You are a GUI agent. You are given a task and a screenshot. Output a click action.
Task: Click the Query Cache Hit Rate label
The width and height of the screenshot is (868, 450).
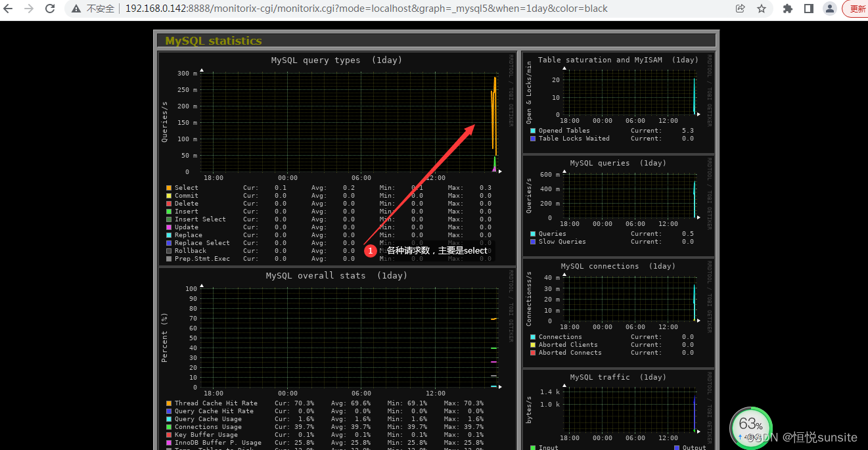(x=214, y=411)
